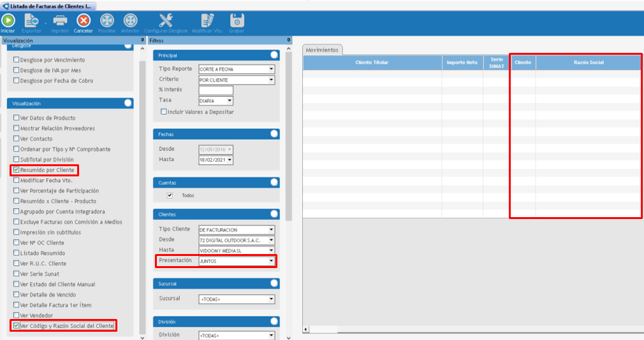Viewport: 644px width, 340px height.
Task: Select the Movimientos tab
Action: click(x=322, y=50)
